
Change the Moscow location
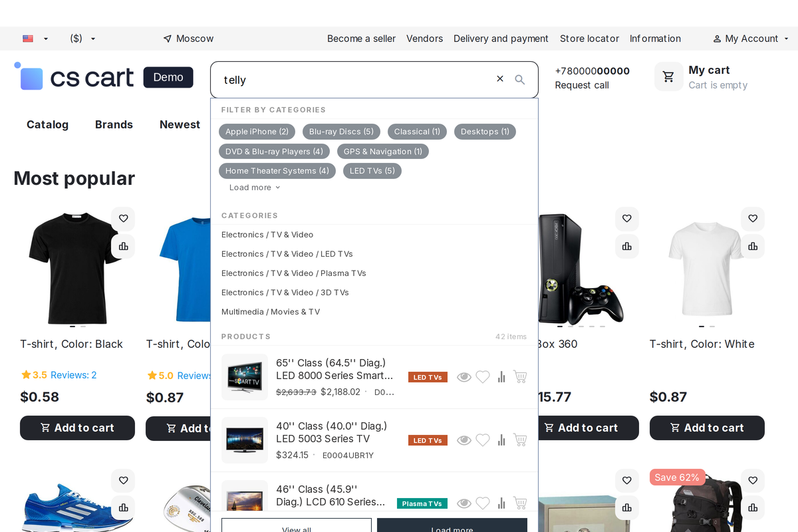point(188,39)
